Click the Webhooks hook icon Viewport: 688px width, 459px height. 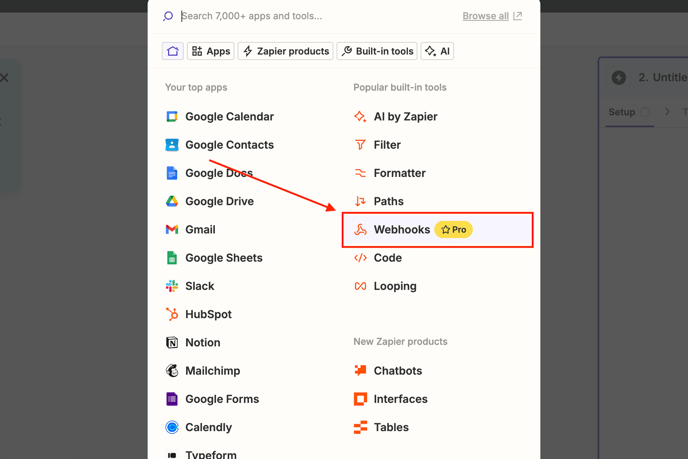360,230
